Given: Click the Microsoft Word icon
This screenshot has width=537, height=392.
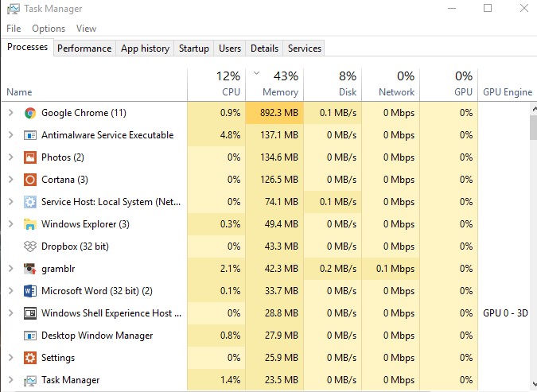Looking at the screenshot, I should click(30, 291).
